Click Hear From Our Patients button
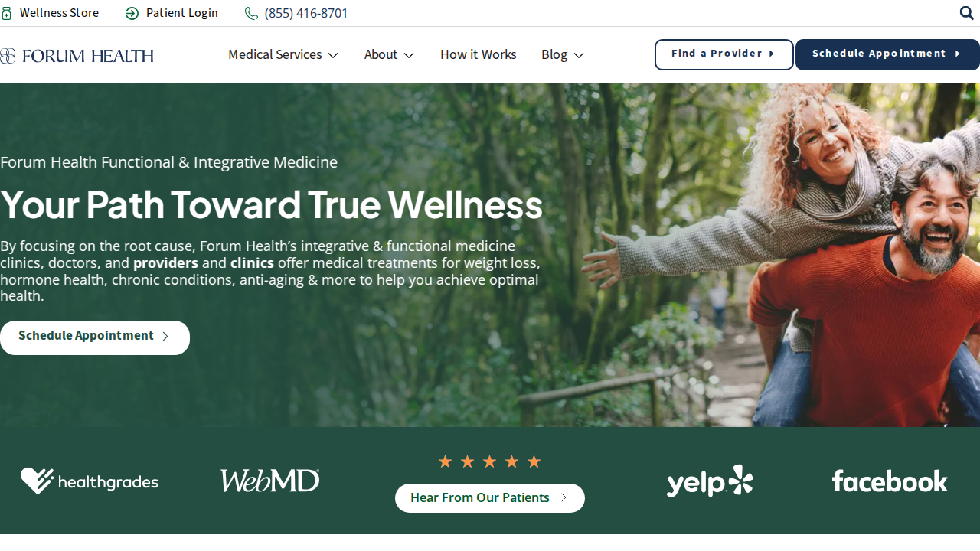Image resolution: width=980 pixels, height=551 pixels. (490, 498)
